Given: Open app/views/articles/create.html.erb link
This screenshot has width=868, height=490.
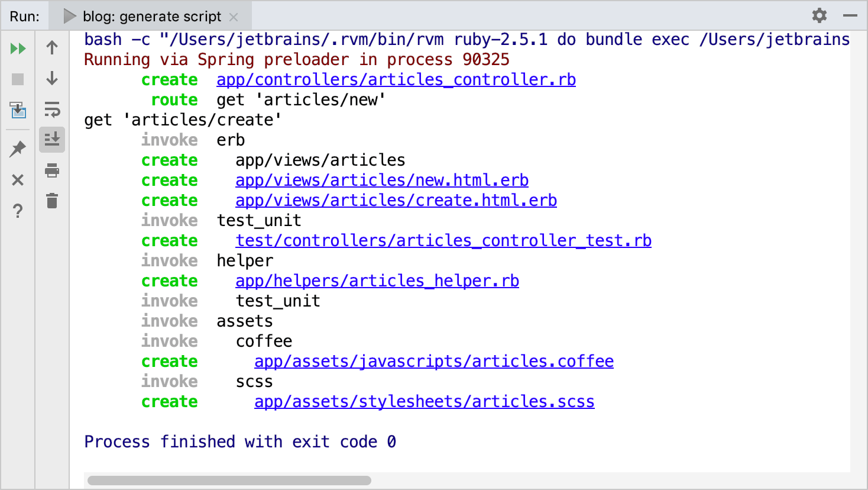Looking at the screenshot, I should (x=396, y=200).
